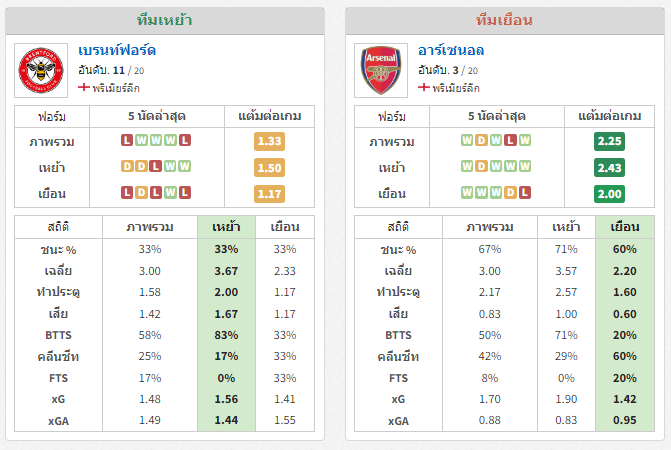Click the red L badge in Arsenal overall form
Image resolution: width=671 pixels, height=450 pixels.
pos(510,140)
